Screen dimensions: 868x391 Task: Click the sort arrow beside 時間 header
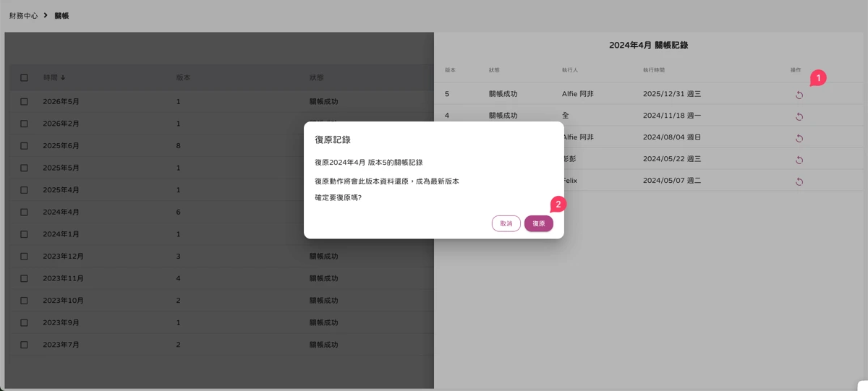tap(63, 77)
